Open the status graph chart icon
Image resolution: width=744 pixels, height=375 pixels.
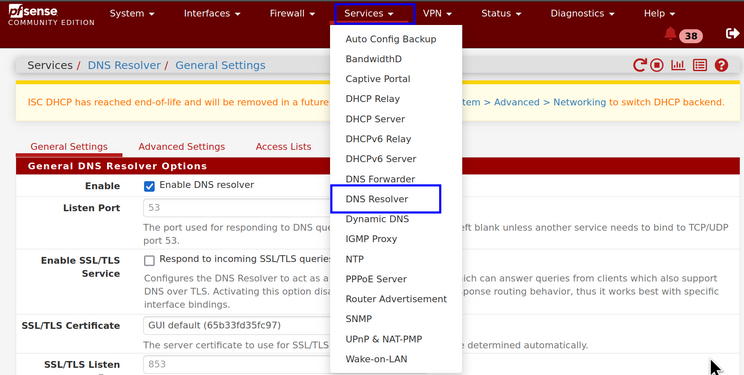tap(678, 65)
